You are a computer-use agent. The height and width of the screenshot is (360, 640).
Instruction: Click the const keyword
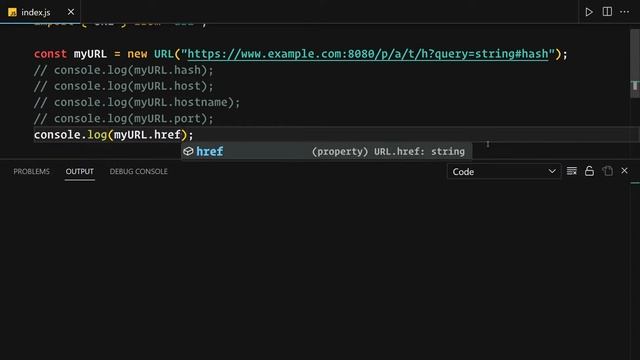(x=50, y=54)
